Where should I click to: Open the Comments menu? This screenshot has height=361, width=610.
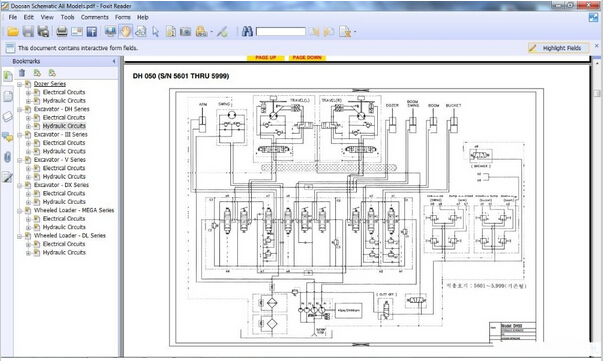click(x=95, y=17)
